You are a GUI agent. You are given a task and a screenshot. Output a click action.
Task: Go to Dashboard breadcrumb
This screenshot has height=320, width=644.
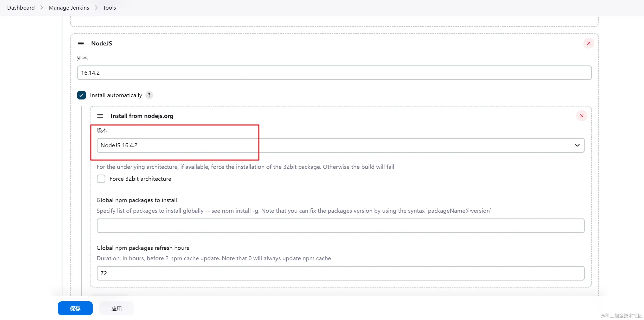click(x=21, y=8)
